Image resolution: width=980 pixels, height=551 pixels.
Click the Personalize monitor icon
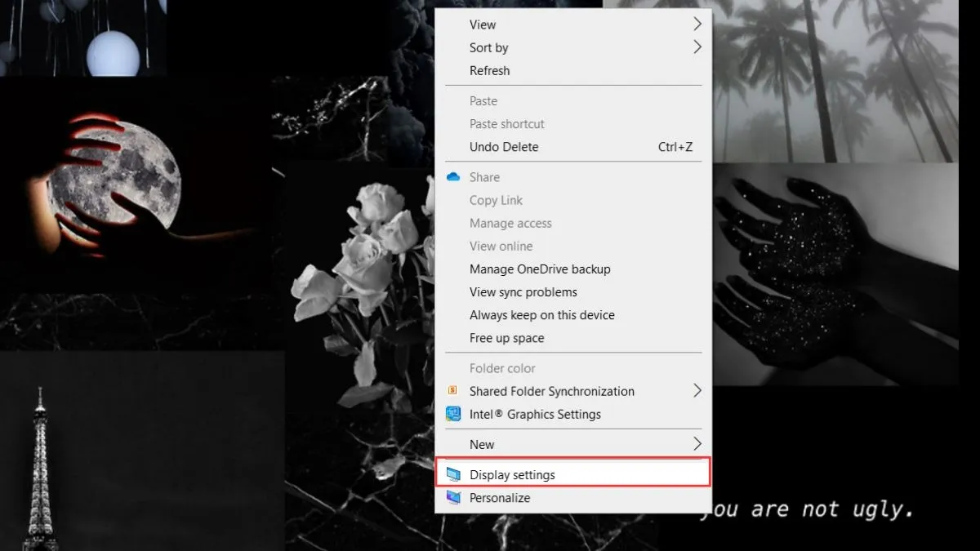[x=455, y=497]
